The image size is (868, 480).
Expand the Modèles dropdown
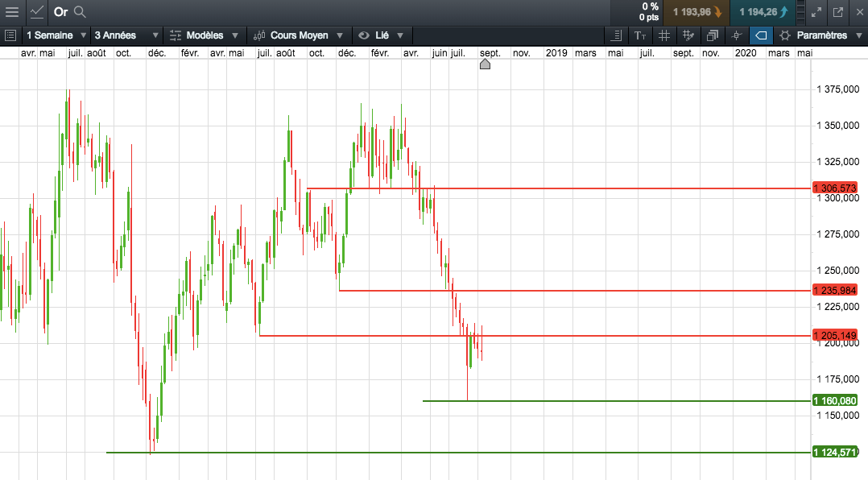[x=235, y=35]
